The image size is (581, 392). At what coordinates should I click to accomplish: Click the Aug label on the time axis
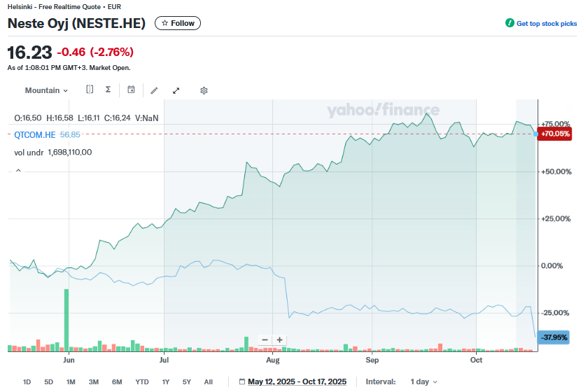[x=273, y=360]
